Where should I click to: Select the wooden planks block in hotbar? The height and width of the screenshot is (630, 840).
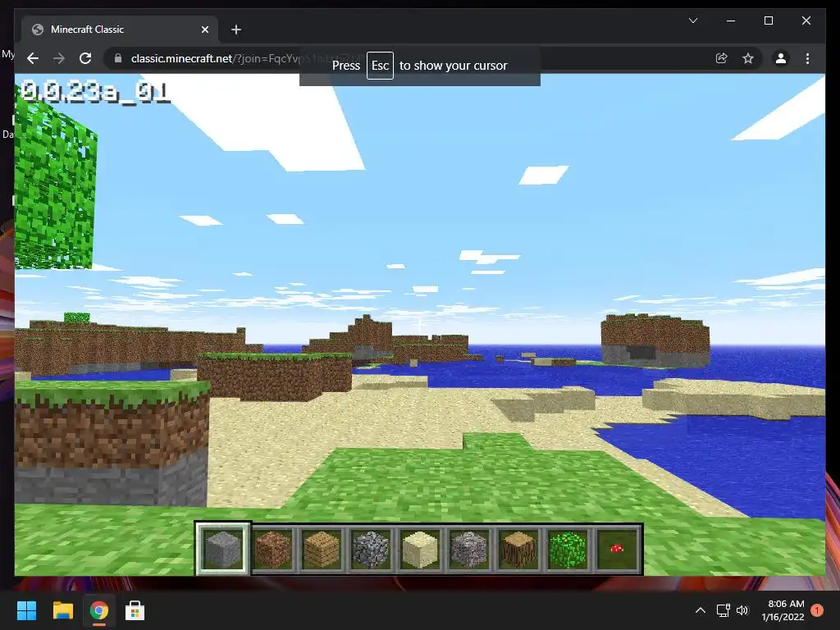322,549
